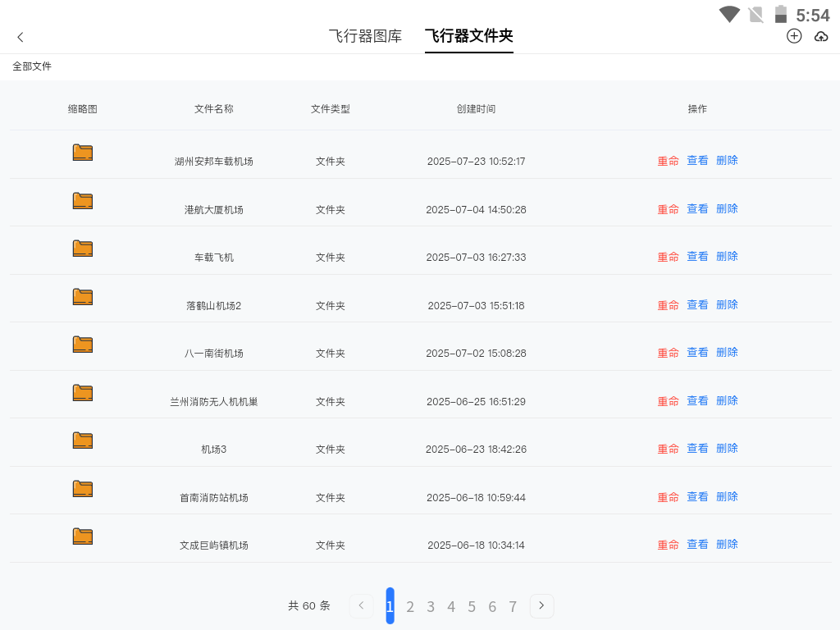Jump to page 6

pyautogui.click(x=492, y=606)
